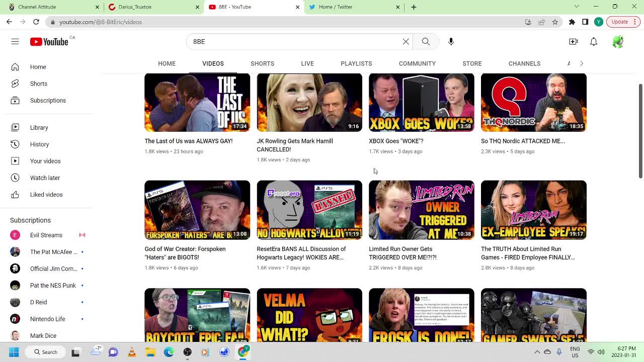
Task: Open File Explorer from the taskbar
Action: pyautogui.click(x=150, y=352)
